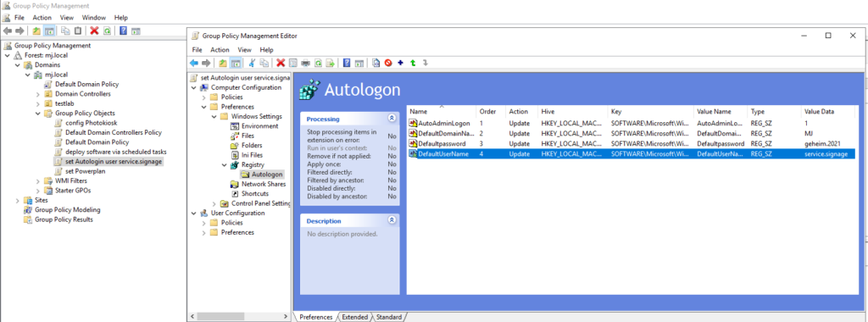
Task: Click Show/Hide Action Pane in Group Policy Management toolbar
Action: [x=136, y=31]
